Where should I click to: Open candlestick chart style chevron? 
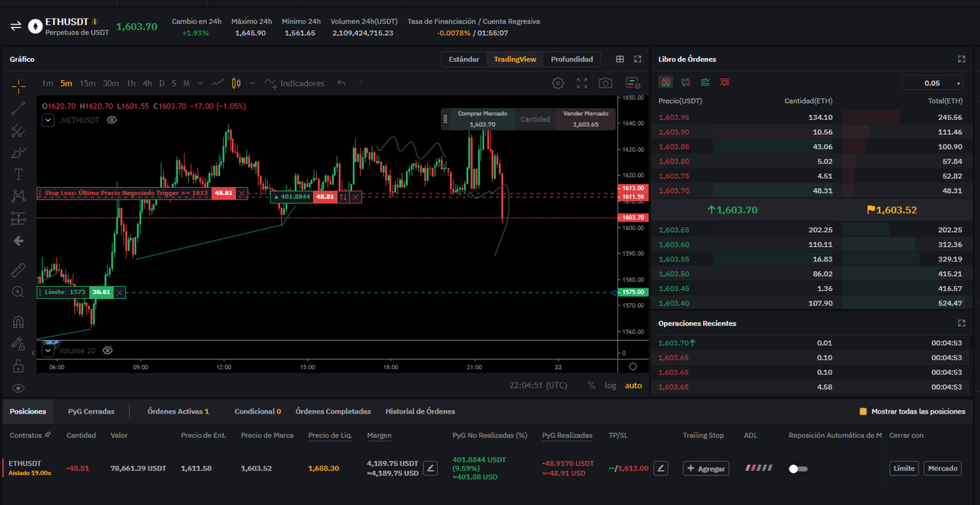pos(252,83)
